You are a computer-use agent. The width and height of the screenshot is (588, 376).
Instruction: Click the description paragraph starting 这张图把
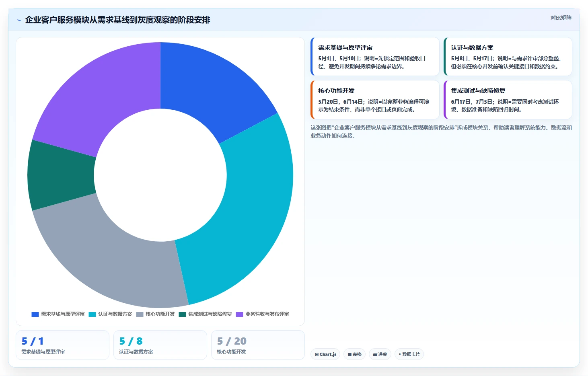pos(441,131)
